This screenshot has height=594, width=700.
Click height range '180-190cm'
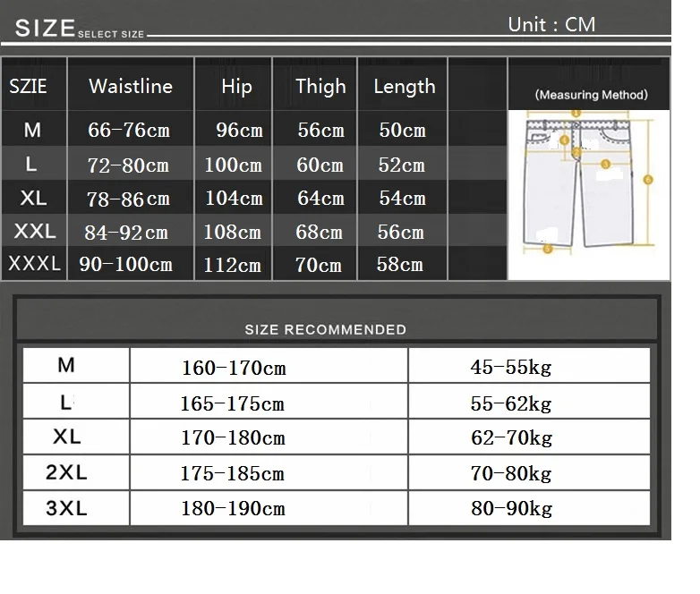pos(233,508)
